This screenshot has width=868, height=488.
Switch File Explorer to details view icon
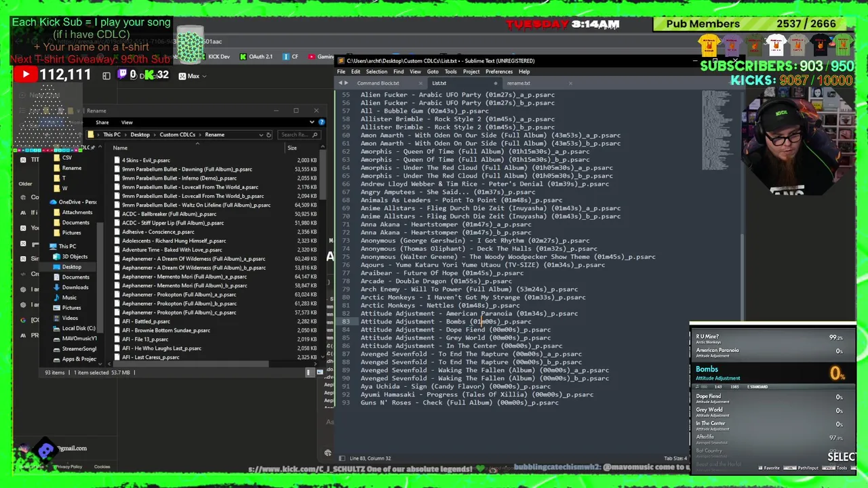point(309,372)
